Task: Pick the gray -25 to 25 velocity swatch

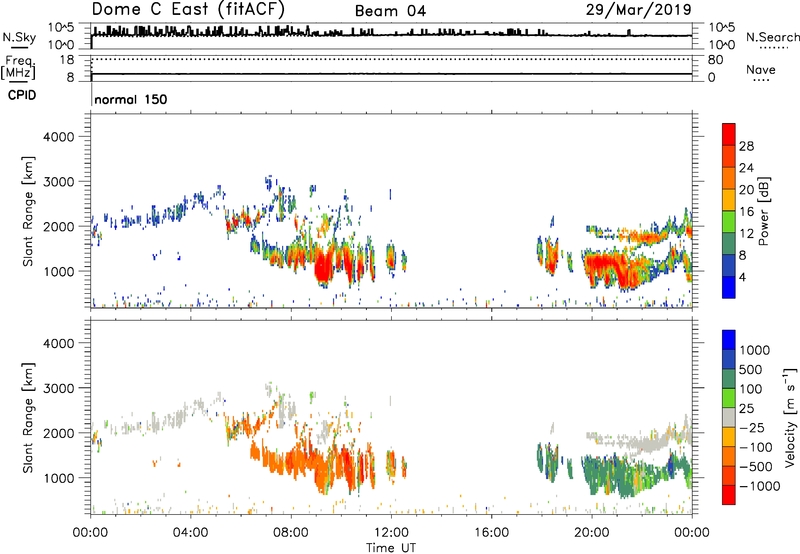Action: 729,418
